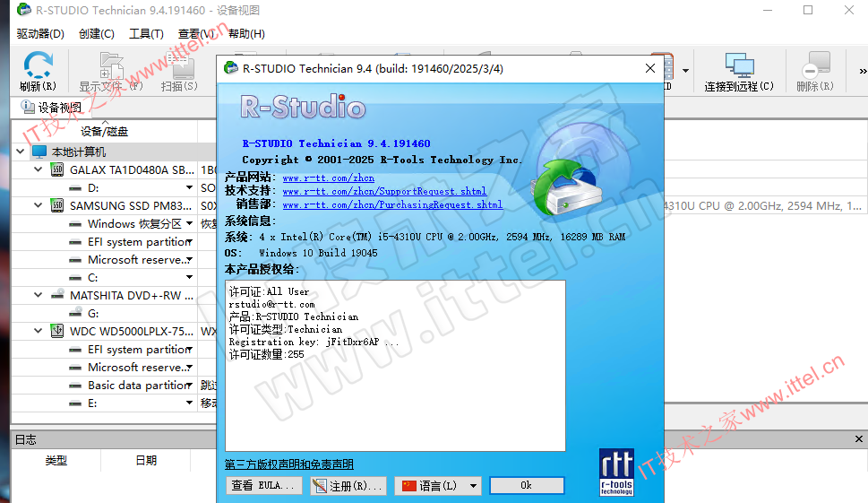The image size is (868, 503).
Task: Click the SAMSUNG SSD drive icon
Action: coord(57,205)
